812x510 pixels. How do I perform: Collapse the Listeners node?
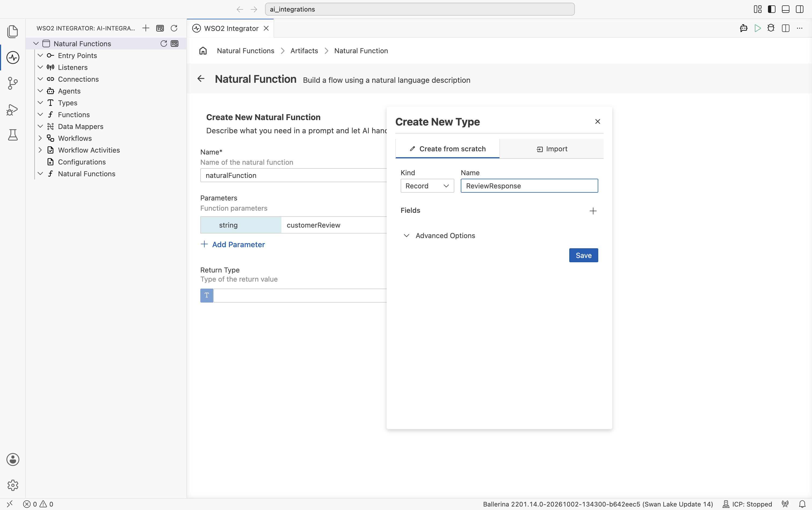(40, 67)
